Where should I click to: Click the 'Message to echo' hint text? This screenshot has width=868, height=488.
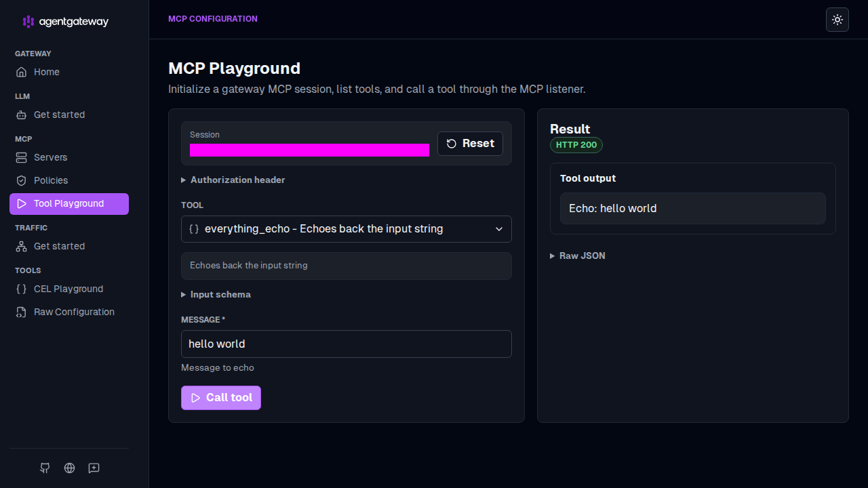[x=218, y=367]
